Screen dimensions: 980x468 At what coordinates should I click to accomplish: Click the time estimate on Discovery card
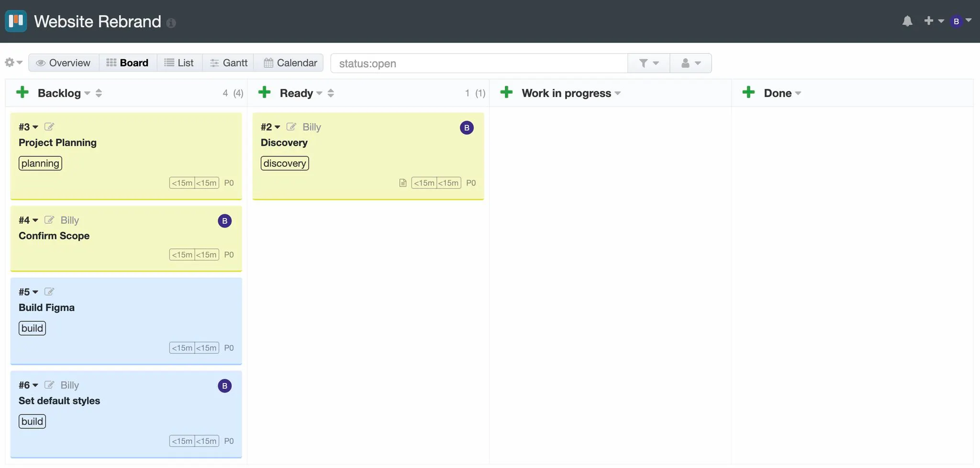(436, 183)
